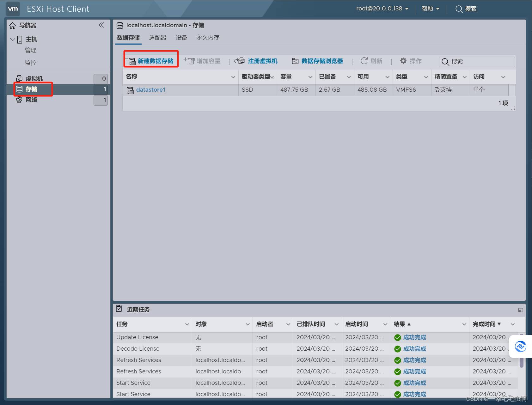The image size is (532, 405).
Task: Click the vm logo in the header
Action: (13, 9)
